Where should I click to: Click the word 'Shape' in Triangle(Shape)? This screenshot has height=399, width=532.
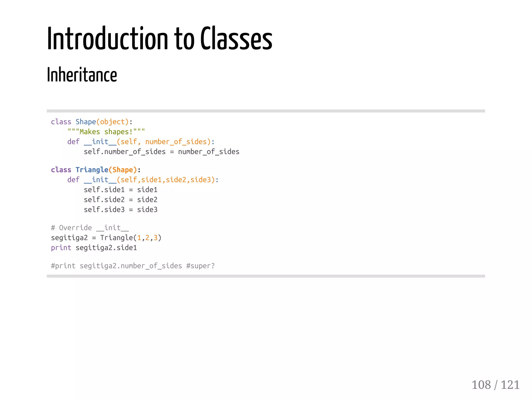123,170
